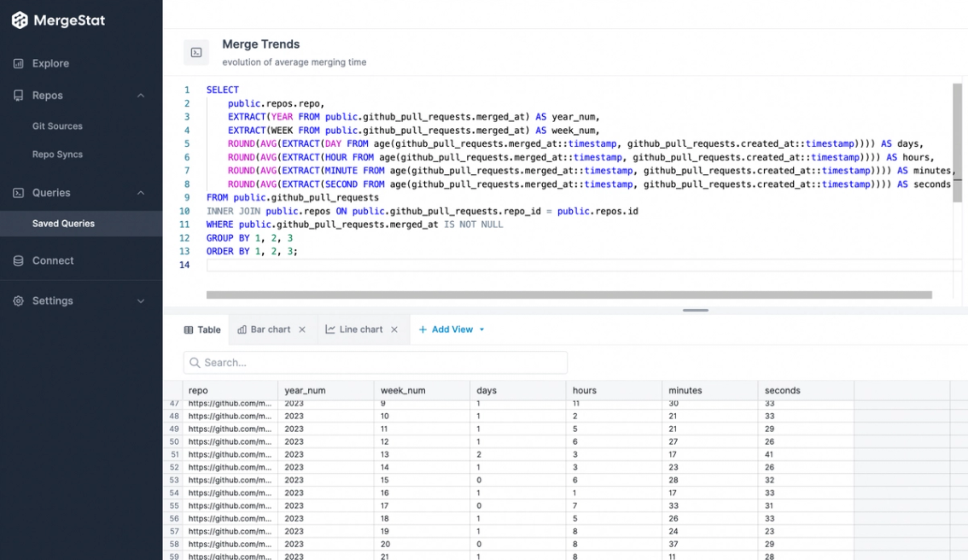Open the Add View dropdown
The width and height of the screenshot is (968, 560).
click(x=451, y=329)
